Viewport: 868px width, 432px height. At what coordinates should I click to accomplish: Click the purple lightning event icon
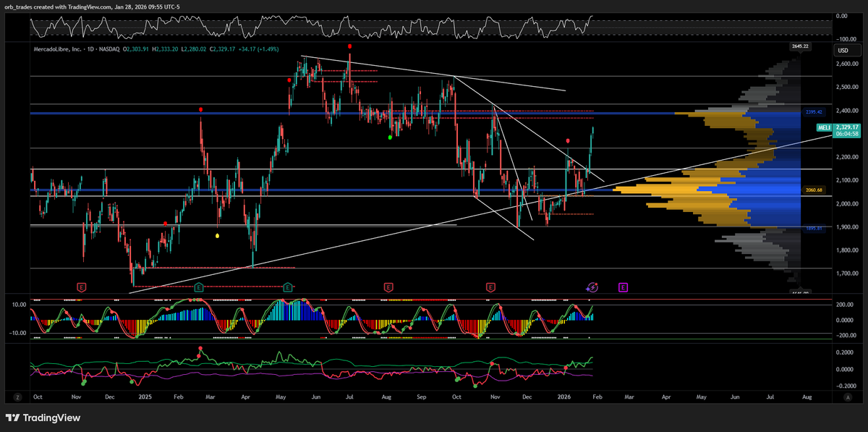[592, 287]
